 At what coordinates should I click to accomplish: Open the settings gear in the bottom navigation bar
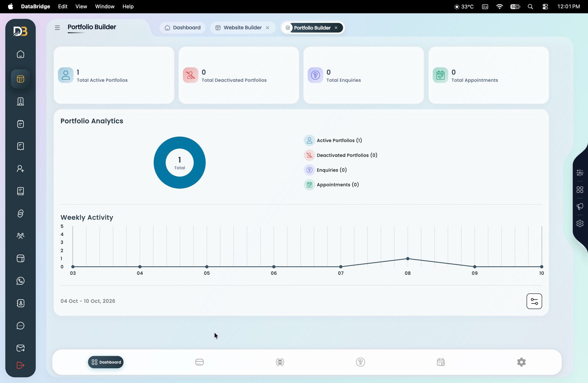pos(521,362)
